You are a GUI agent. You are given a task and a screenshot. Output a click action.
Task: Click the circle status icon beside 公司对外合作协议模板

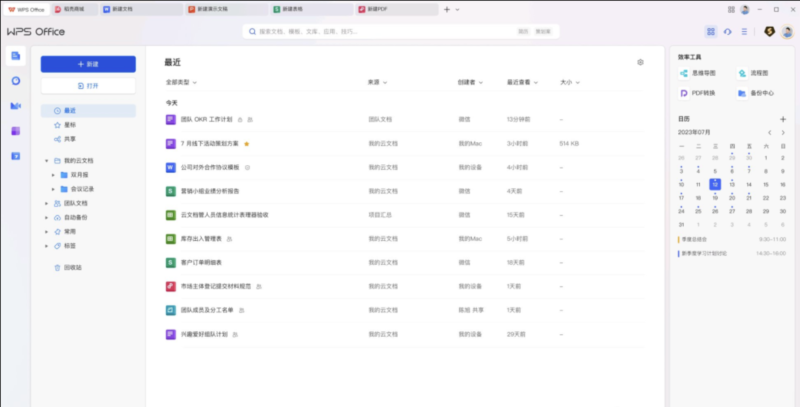tap(247, 167)
